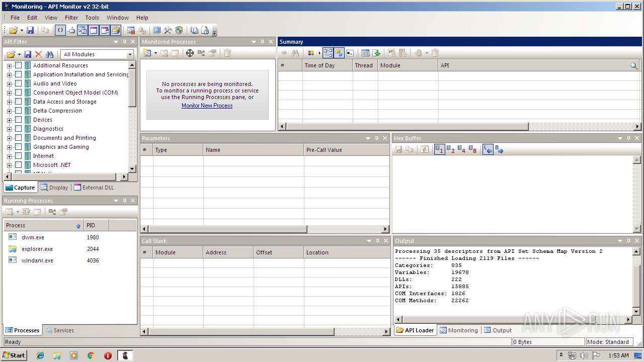This screenshot has height=362, width=644.
Task: Click the columns icon in Summary toolbar
Action: 365,53
